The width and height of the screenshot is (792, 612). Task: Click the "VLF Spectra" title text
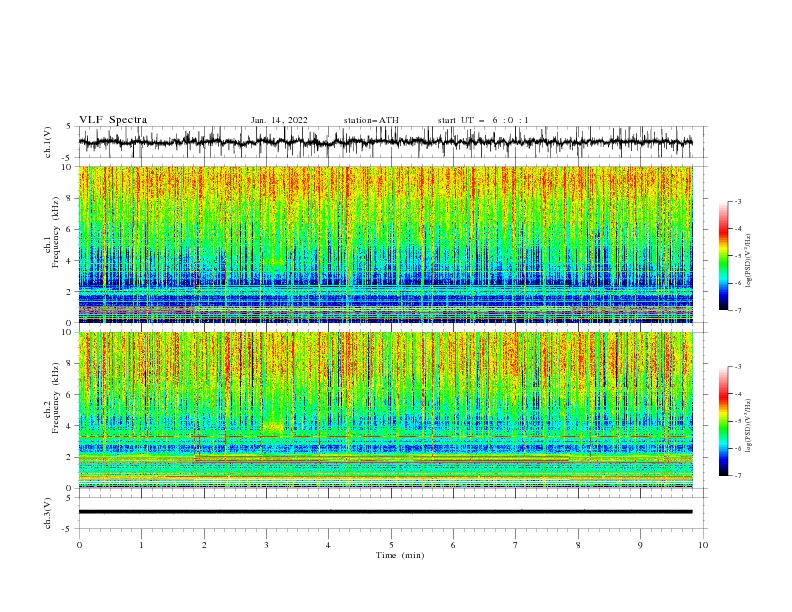point(113,120)
